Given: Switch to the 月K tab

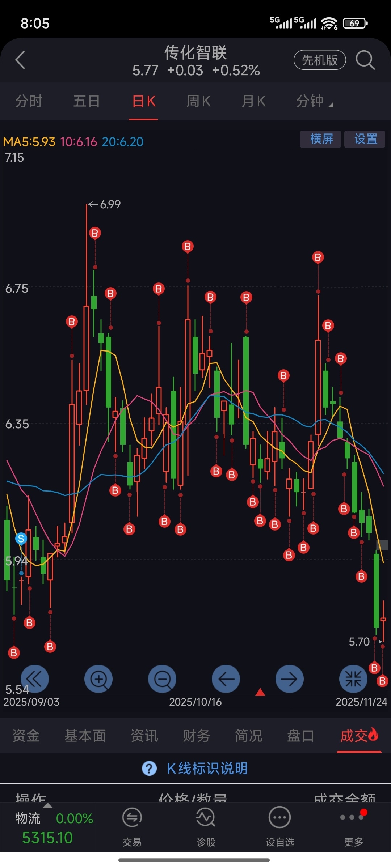Looking at the screenshot, I should coord(254,101).
